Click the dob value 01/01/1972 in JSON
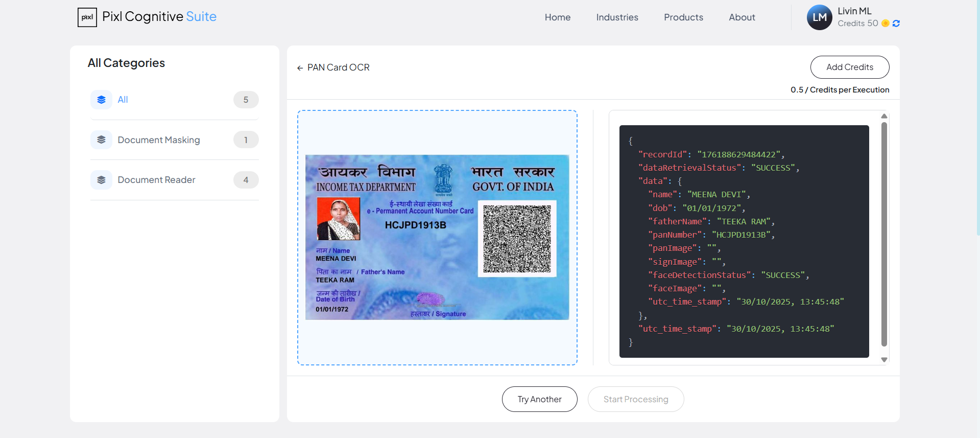 712,208
